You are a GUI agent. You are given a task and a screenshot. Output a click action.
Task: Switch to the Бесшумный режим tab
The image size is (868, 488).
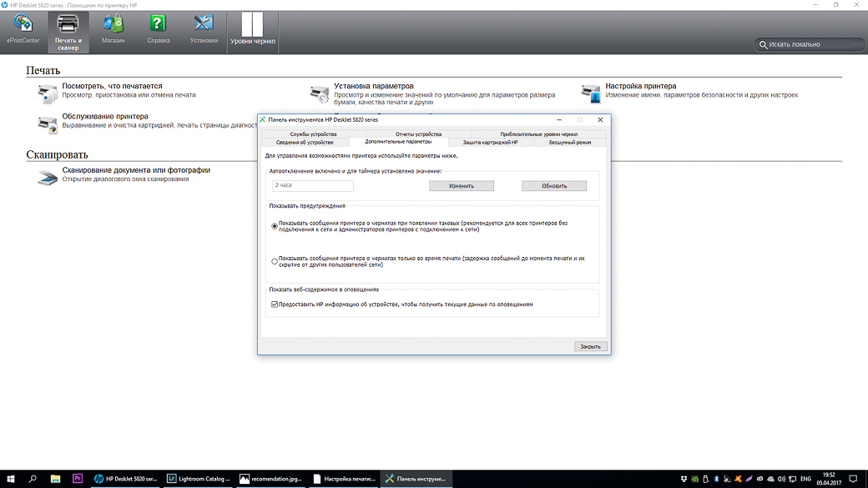570,142
